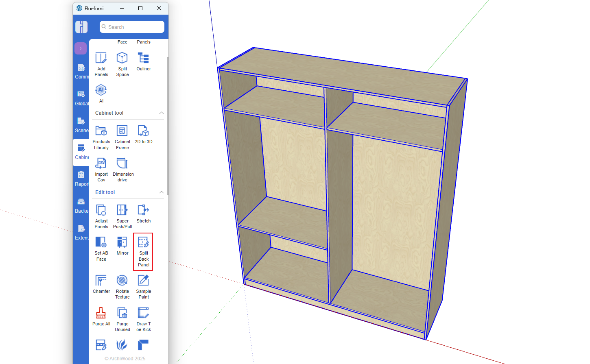
Task: Launch the AI assistant tool
Action: click(x=101, y=93)
